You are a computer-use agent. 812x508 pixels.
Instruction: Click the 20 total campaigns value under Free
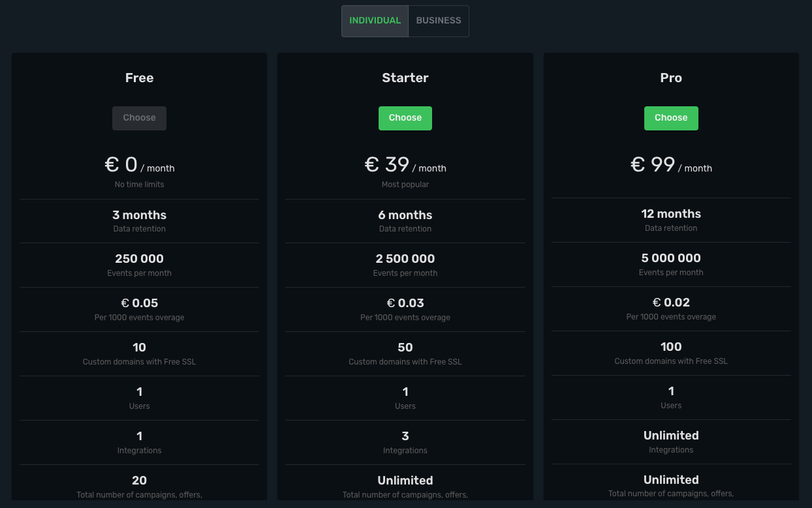139,480
